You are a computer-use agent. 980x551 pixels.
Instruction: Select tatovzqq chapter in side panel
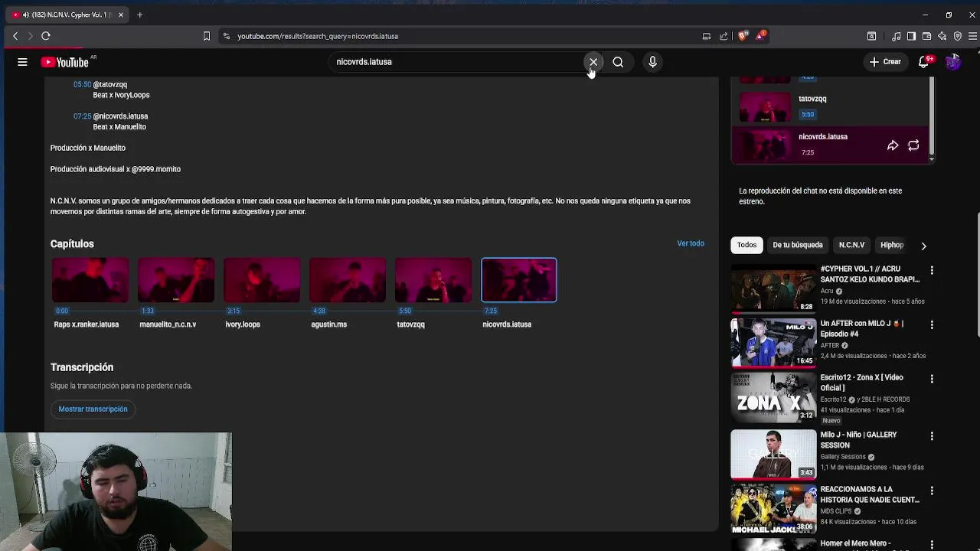829,106
